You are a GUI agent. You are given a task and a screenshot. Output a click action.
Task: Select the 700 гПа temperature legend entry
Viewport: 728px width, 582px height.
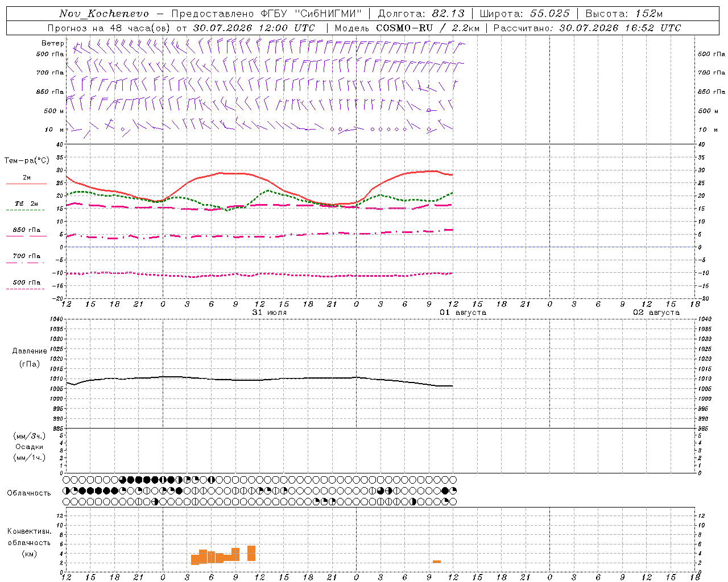click(x=26, y=256)
